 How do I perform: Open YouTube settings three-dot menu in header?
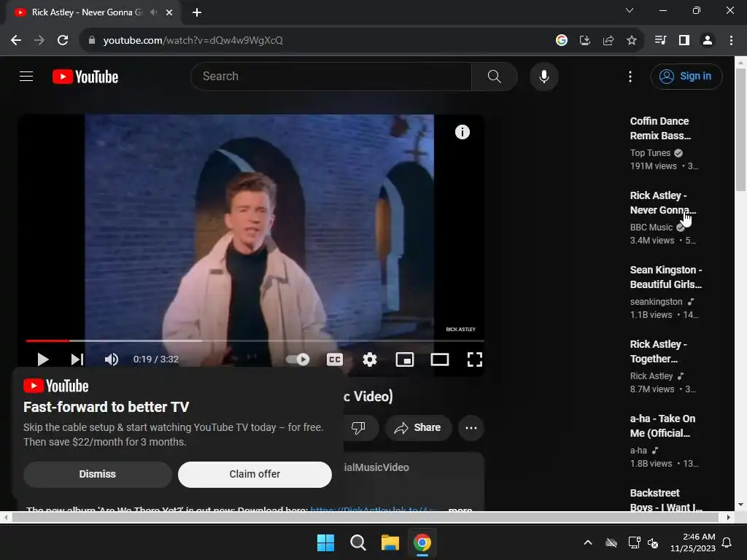(x=630, y=77)
